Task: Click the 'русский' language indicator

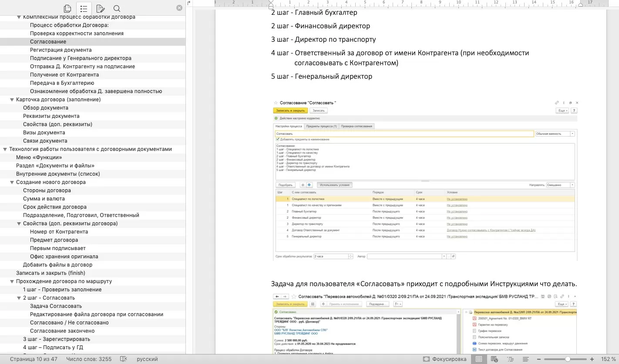Action: (x=147, y=359)
